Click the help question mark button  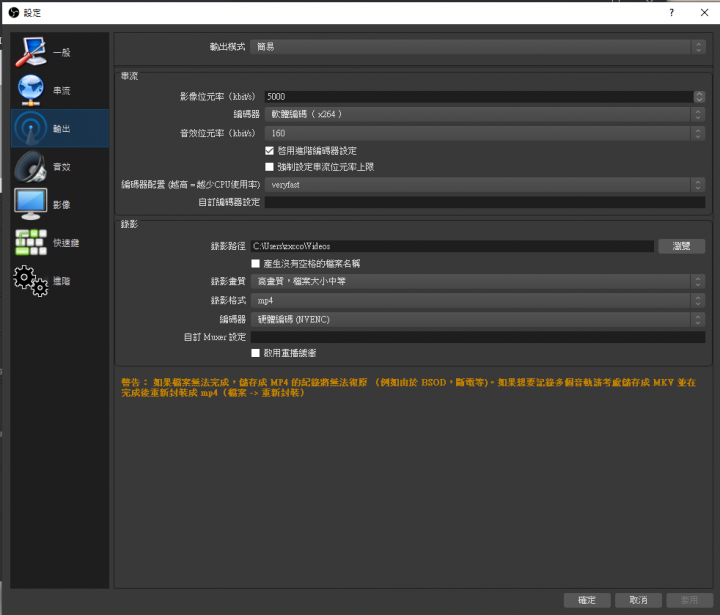(x=671, y=12)
